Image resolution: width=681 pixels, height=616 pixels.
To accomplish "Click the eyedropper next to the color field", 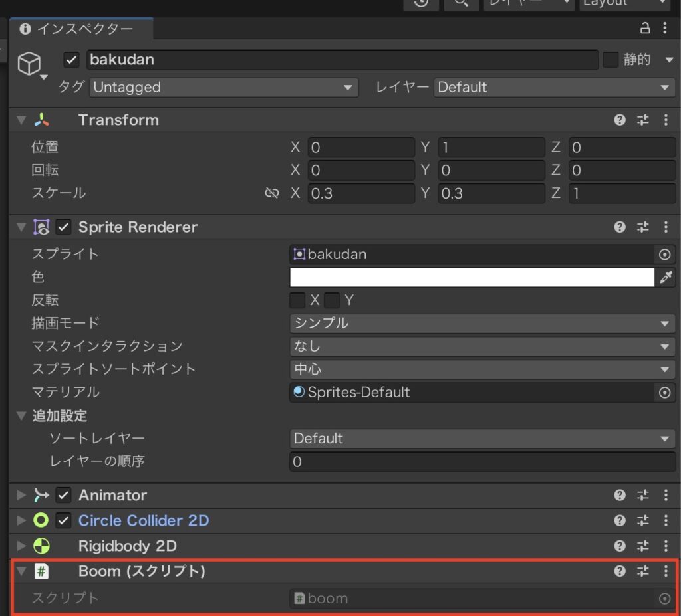I will (666, 277).
